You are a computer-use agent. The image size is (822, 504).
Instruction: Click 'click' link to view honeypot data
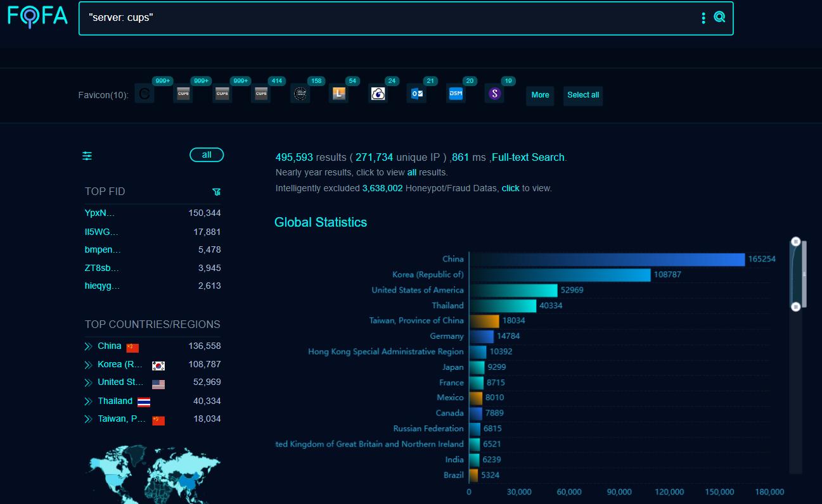(511, 188)
